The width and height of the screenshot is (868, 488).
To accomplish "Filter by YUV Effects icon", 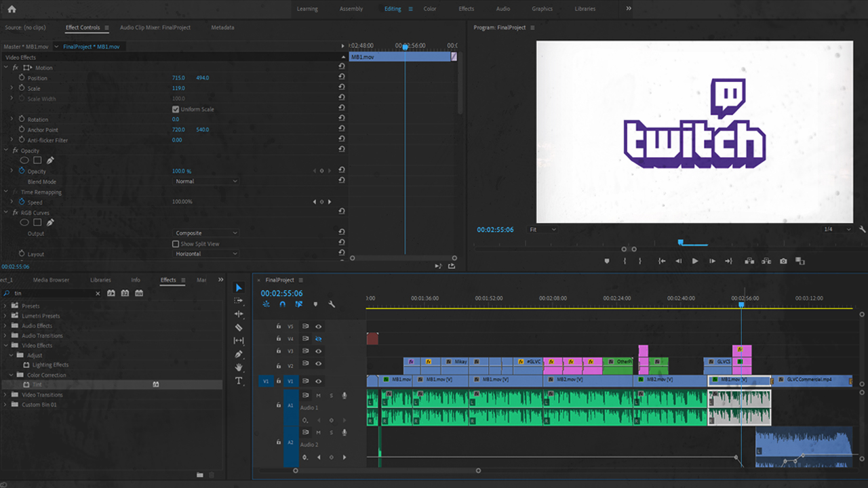I will (x=139, y=293).
